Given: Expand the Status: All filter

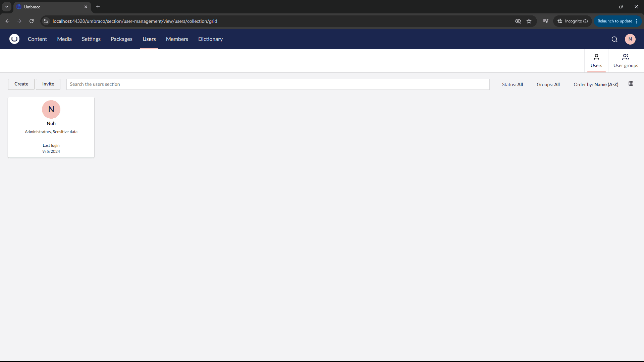Looking at the screenshot, I should coord(512,84).
